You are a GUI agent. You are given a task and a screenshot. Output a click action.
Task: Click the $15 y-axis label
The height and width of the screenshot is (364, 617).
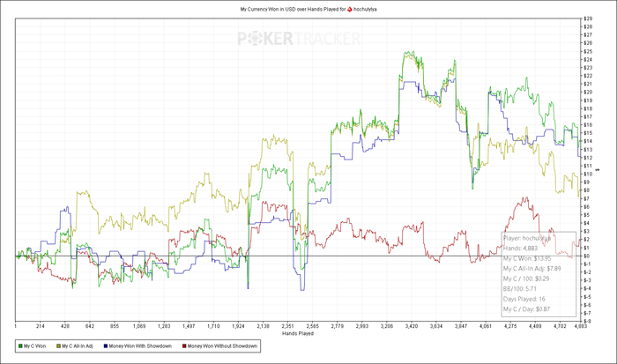(x=588, y=133)
